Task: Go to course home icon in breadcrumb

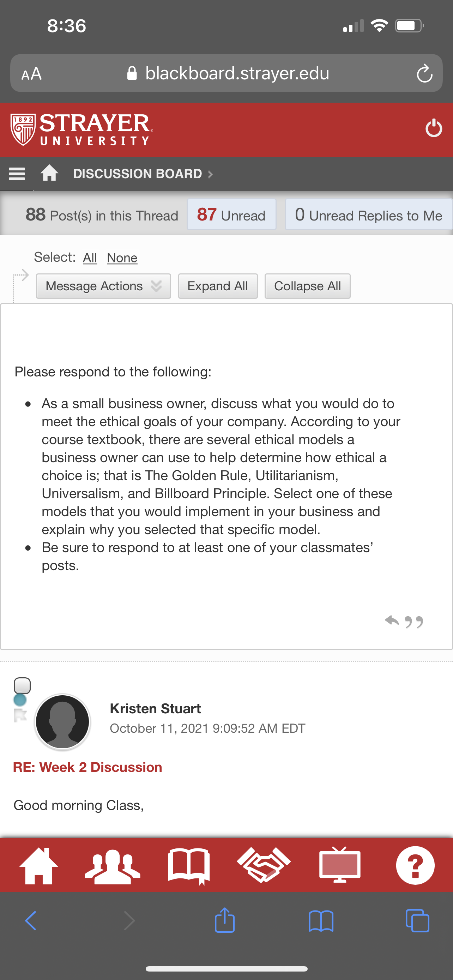Action: click(x=49, y=173)
